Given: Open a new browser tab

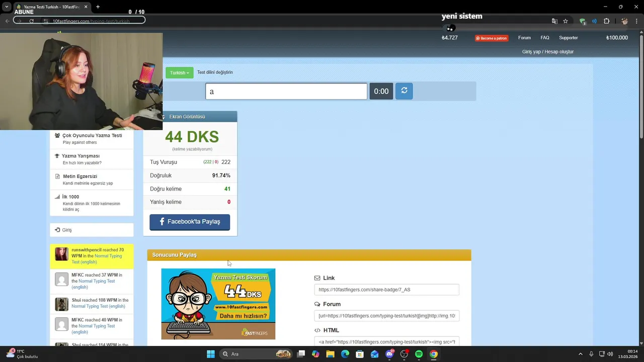Looking at the screenshot, I should point(98,7).
